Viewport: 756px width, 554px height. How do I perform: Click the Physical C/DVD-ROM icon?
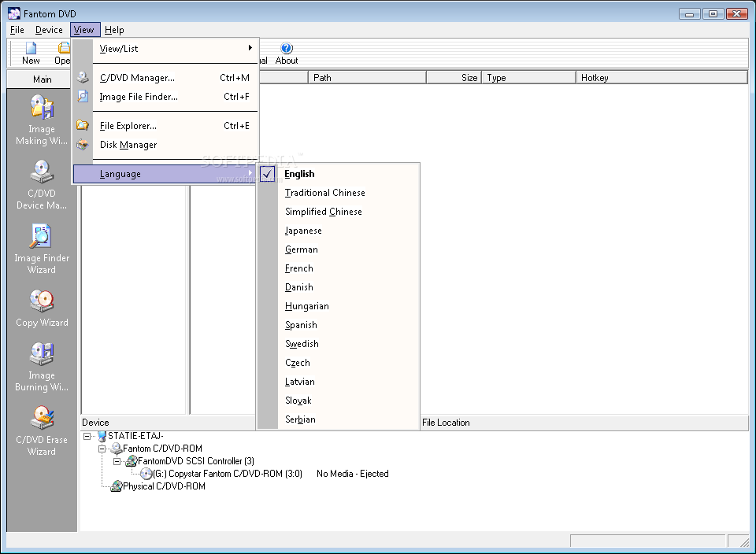(117, 486)
